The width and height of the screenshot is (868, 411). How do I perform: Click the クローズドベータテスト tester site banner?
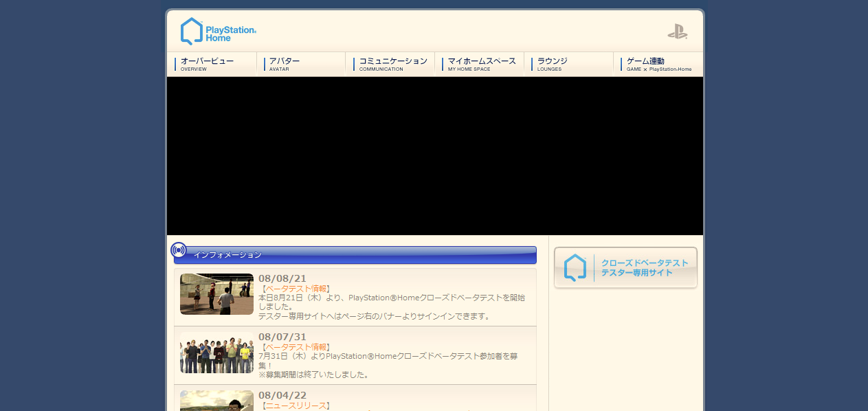[625, 268]
